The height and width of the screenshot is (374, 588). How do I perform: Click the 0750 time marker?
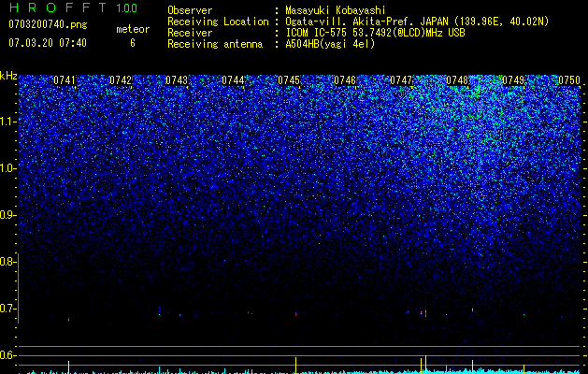(x=569, y=80)
